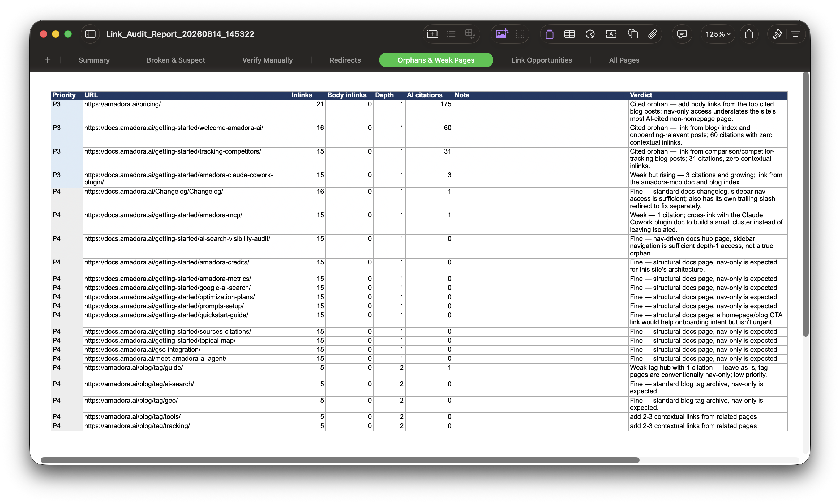Screen dimensions: 840x504
Task: Select the Inlinks column header
Action: 307,95
